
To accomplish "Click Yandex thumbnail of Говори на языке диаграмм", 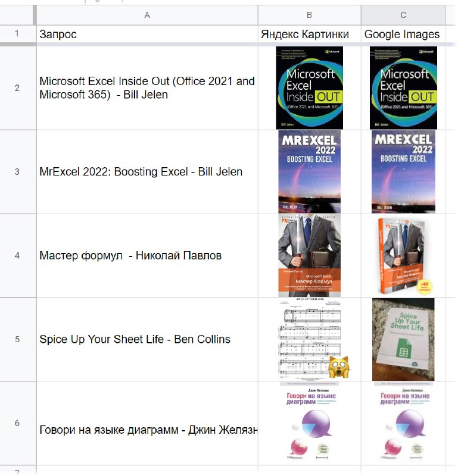I will pyautogui.click(x=309, y=422).
